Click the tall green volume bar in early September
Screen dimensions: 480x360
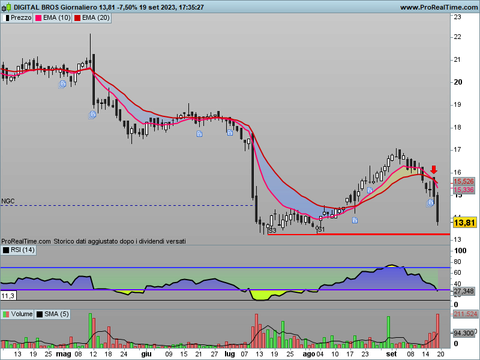point(388,332)
